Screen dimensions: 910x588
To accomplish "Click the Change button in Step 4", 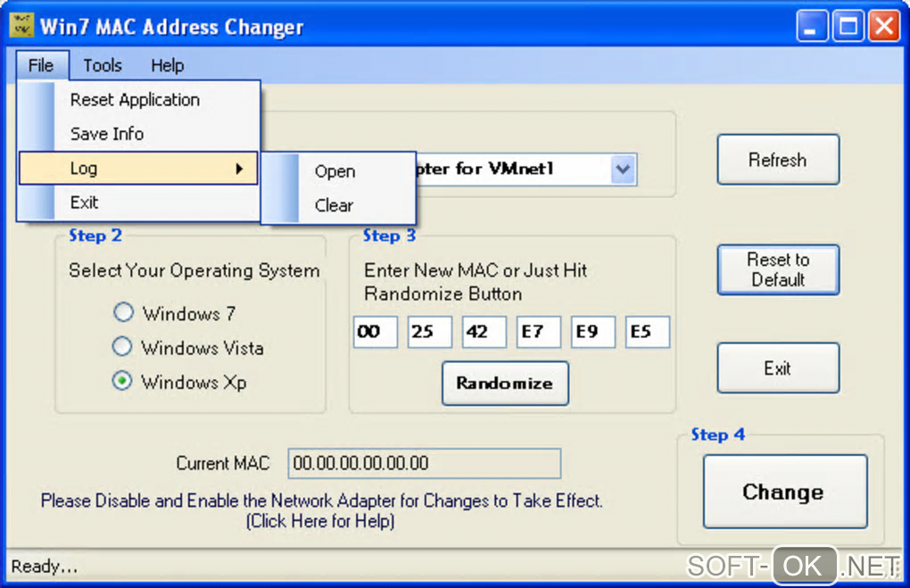I will coord(784,492).
